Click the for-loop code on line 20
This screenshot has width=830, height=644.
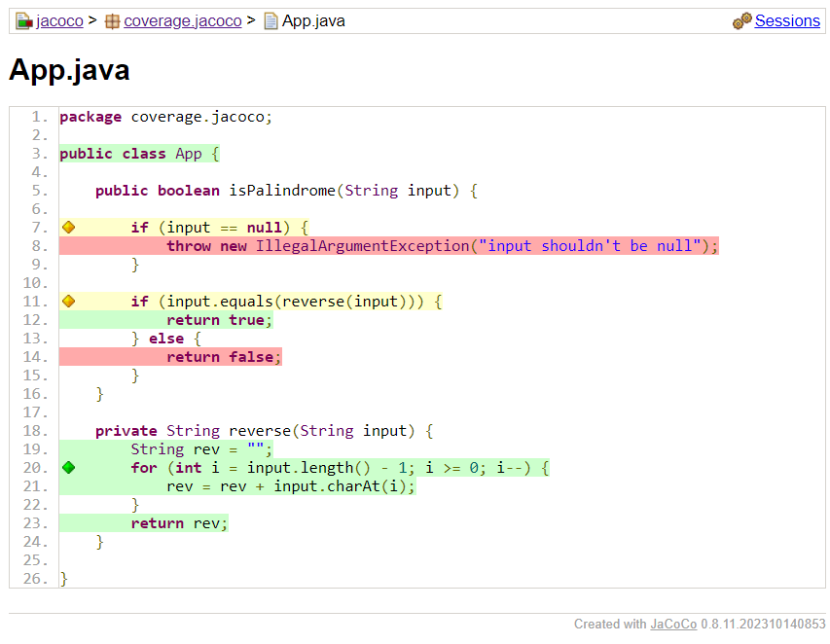pyautogui.click(x=341, y=468)
